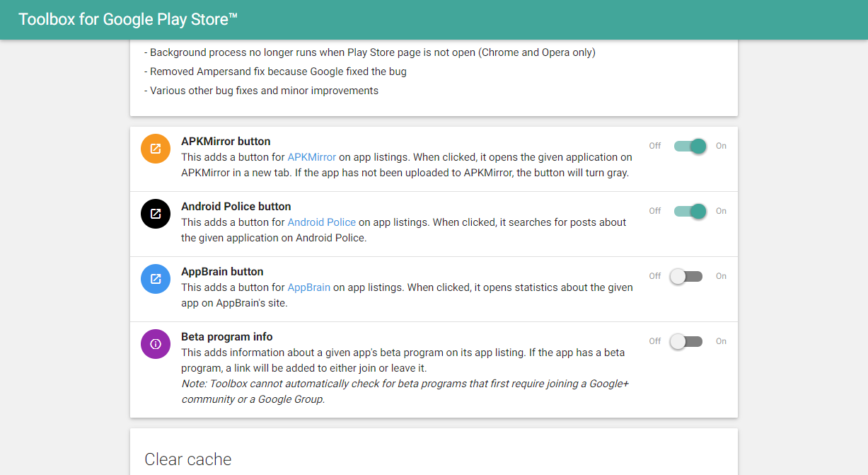Click the Toolbox for Google Play Store header title

[x=127, y=19]
